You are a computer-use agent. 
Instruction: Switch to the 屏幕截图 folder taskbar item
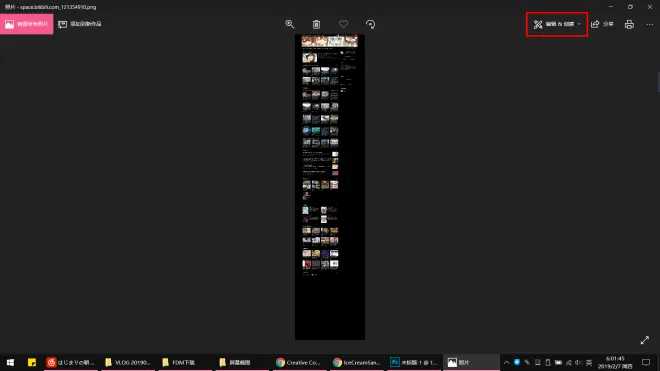click(242, 363)
